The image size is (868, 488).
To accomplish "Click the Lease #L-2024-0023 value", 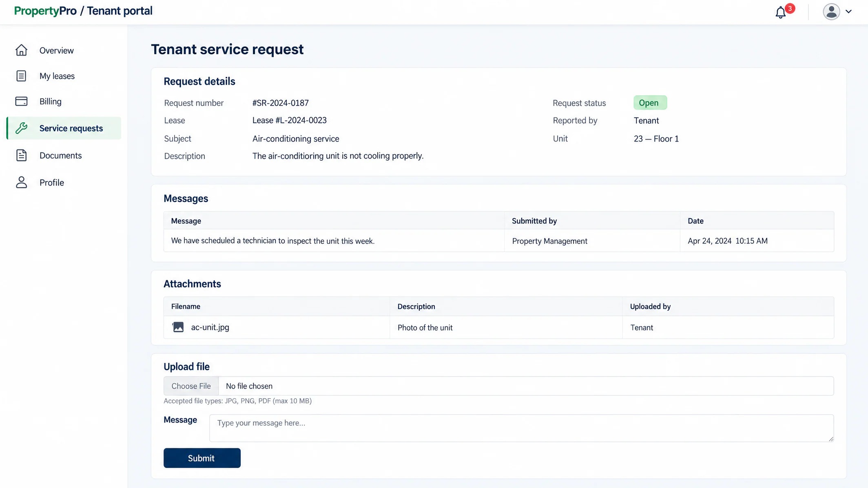I will 289,120.
